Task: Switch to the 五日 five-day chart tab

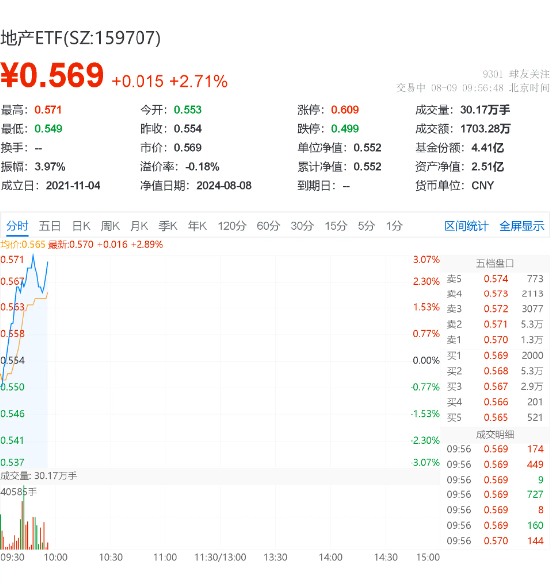Action: pos(50,226)
